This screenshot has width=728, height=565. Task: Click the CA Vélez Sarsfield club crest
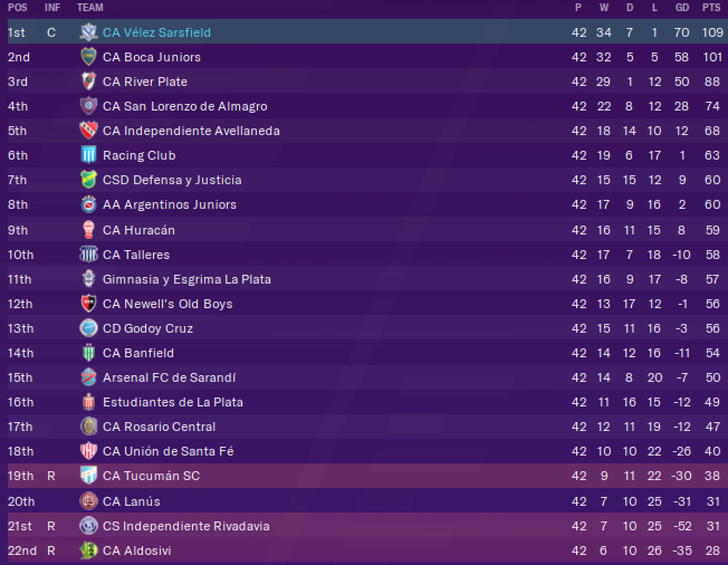coord(88,32)
